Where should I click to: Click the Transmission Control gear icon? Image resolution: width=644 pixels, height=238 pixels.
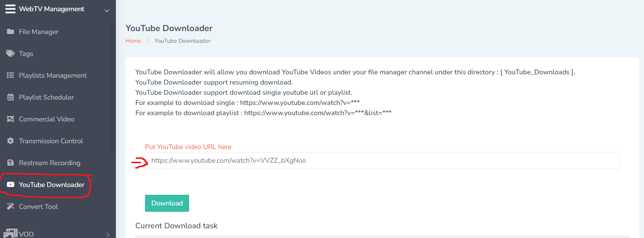click(x=10, y=141)
